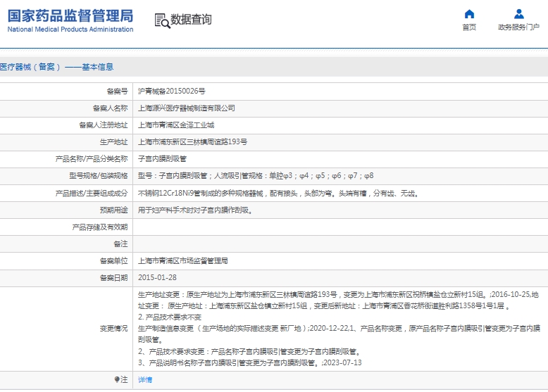Click the 医疗器械（备案）基本信息 header
The width and height of the screenshot is (548, 392).
(x=56, y=67)
